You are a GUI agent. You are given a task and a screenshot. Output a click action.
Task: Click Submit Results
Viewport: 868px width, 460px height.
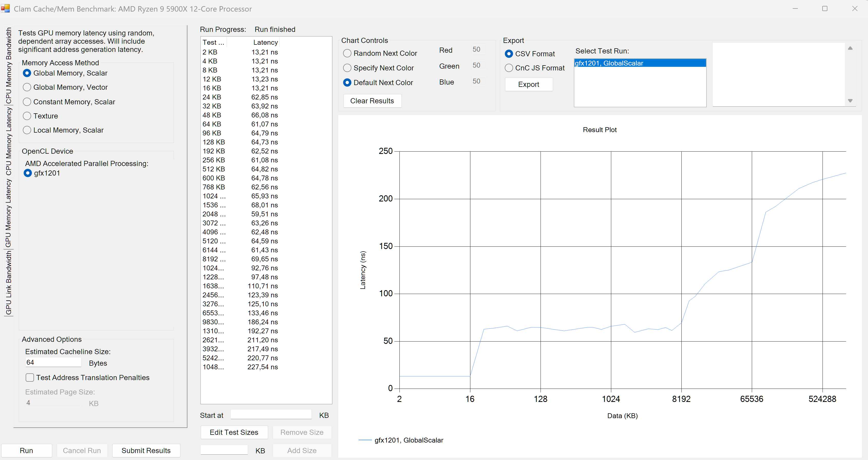coord(146,450)
